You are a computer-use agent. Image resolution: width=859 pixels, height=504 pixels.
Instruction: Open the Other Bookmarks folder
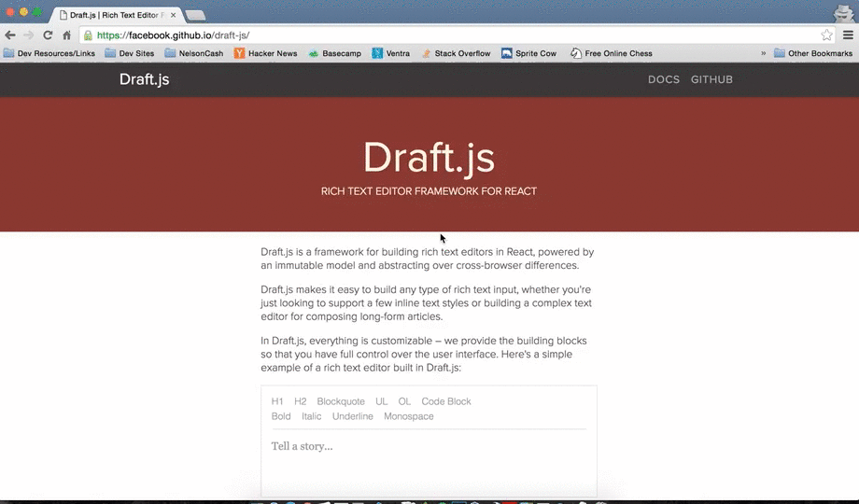(813, 53)
